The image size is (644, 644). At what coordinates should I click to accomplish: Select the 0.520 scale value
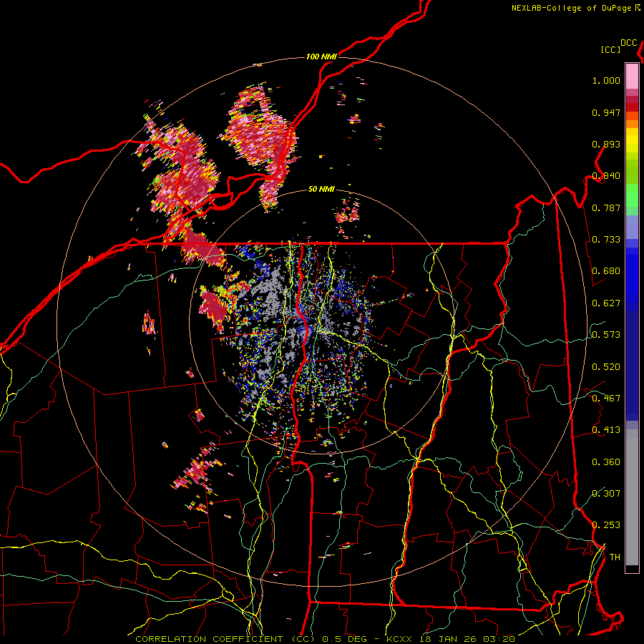[x=606, y=367]
